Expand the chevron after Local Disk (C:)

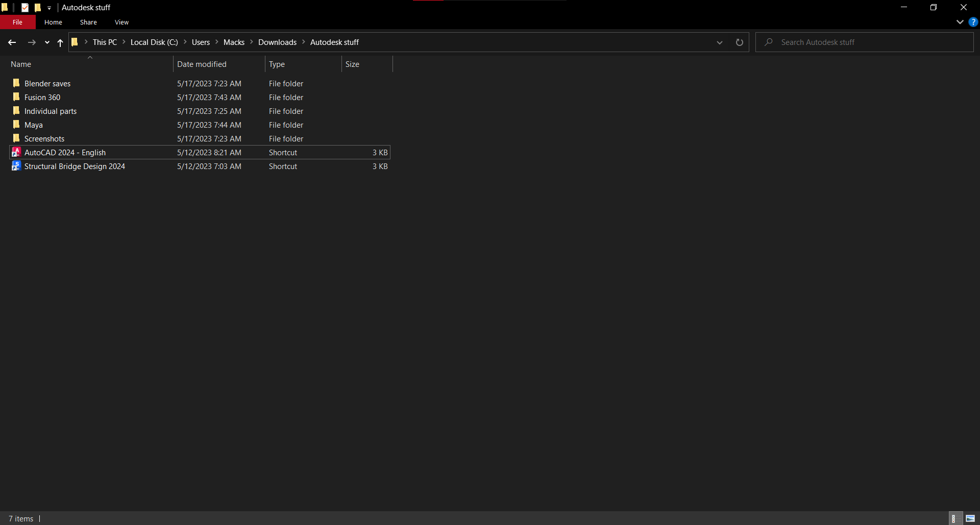click(x=185, y=42)
